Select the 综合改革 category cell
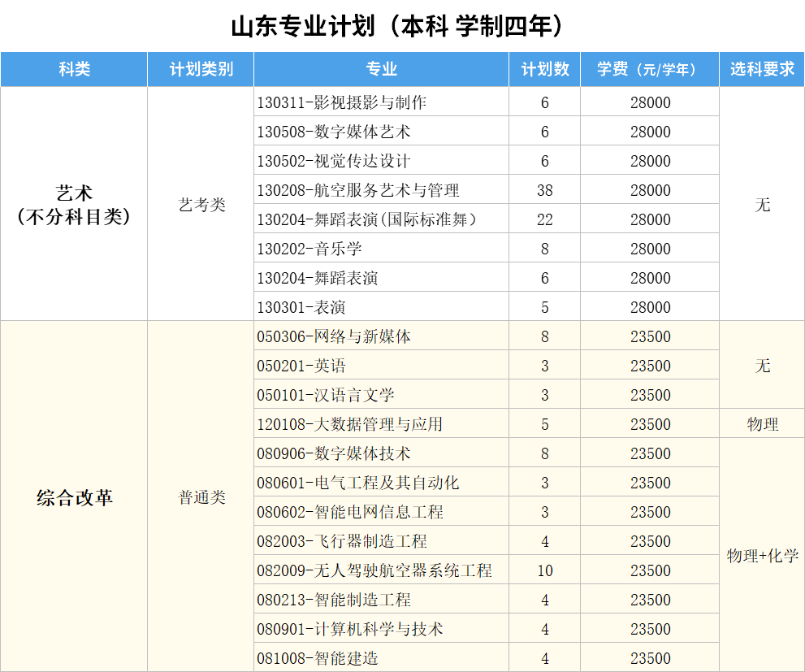This screenshot has width=805, height=672. pos(74,497)
